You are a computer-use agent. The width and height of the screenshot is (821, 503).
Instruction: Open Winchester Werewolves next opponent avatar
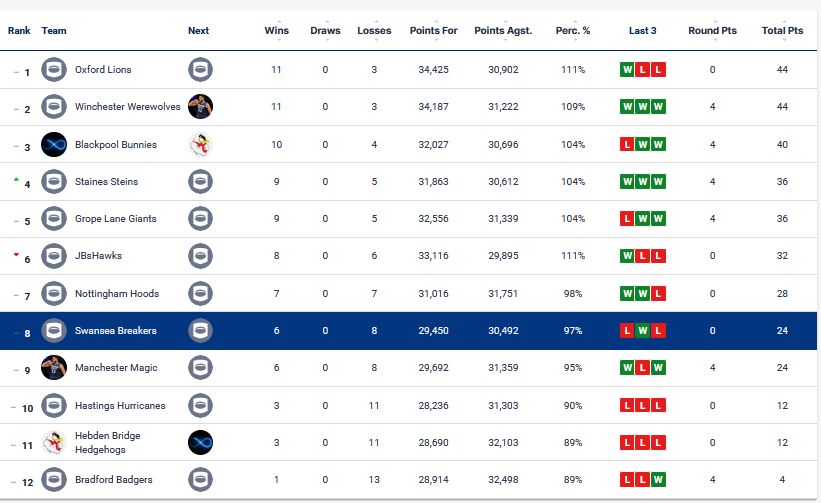pos(201,107)
